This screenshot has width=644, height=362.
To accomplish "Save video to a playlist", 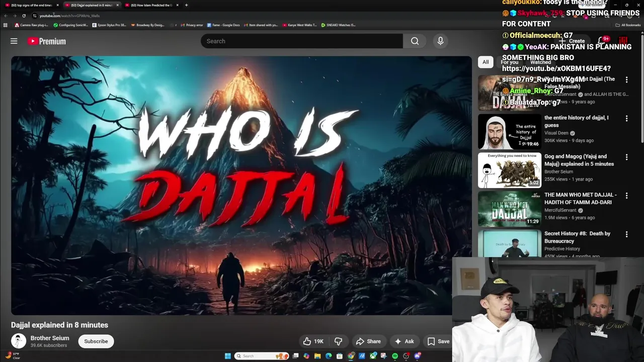I will click(438, 341).
